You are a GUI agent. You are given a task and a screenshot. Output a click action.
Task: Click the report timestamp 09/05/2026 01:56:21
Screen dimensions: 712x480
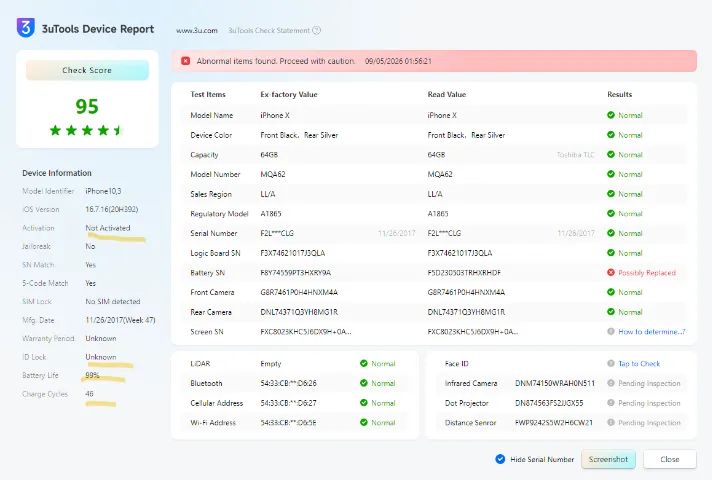(x=398, y=61)
